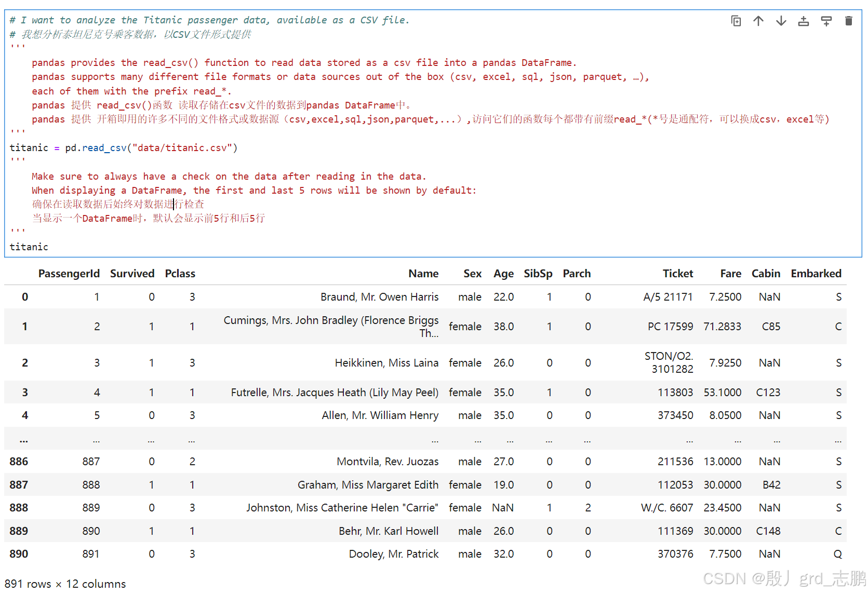
Task: Move the cell up with arrow icon
Action: tap(758, 21)
